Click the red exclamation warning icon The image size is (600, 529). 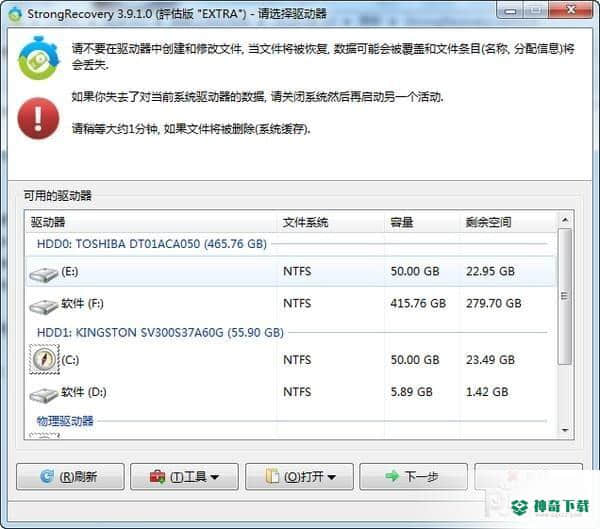pos(38,118)
